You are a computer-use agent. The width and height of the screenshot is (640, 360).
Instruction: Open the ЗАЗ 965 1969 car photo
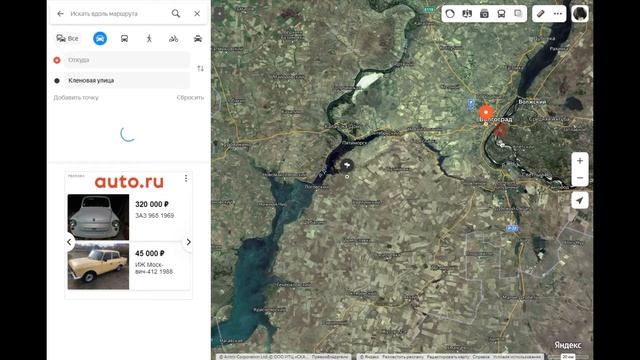tap(98, 217)
